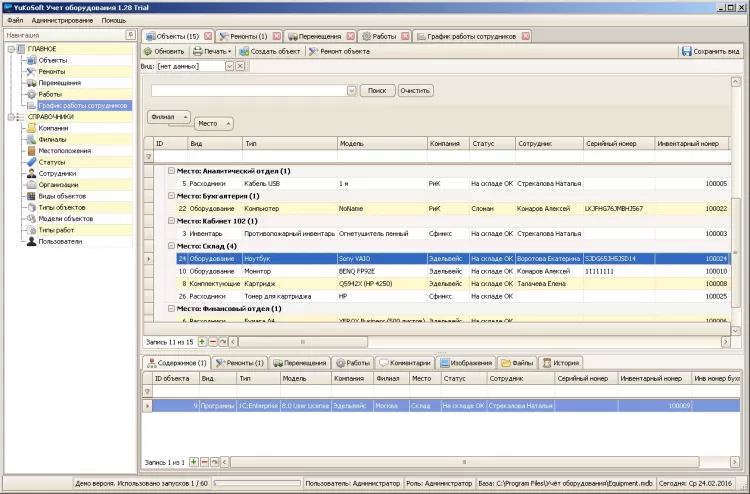Open Статусы in the navigation tree
Screen dimensions: 750x494
click(x=52, y=161)
